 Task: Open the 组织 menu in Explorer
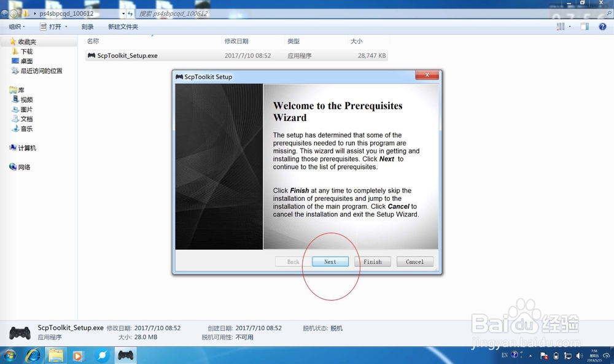17,26
